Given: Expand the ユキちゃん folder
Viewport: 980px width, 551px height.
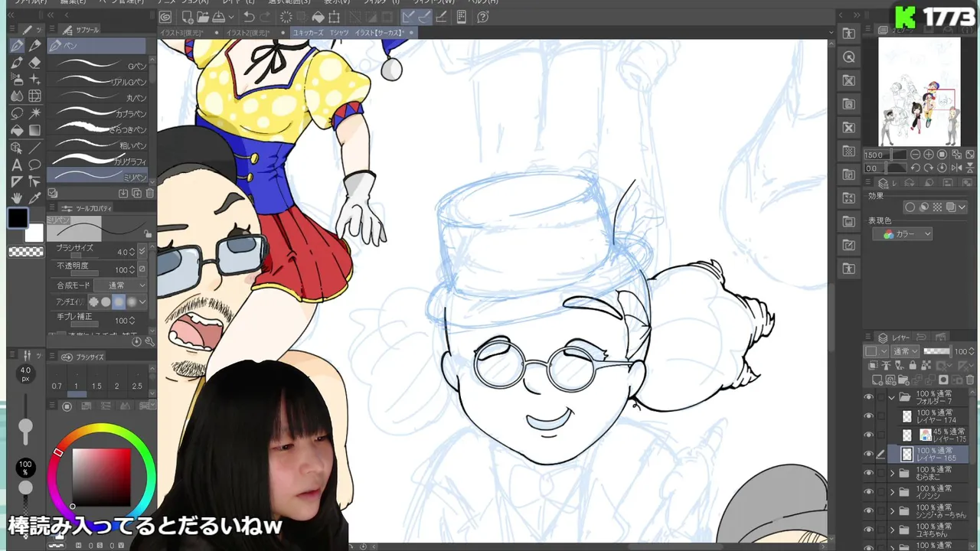Looking at the screenshot, I should [892, 530].
